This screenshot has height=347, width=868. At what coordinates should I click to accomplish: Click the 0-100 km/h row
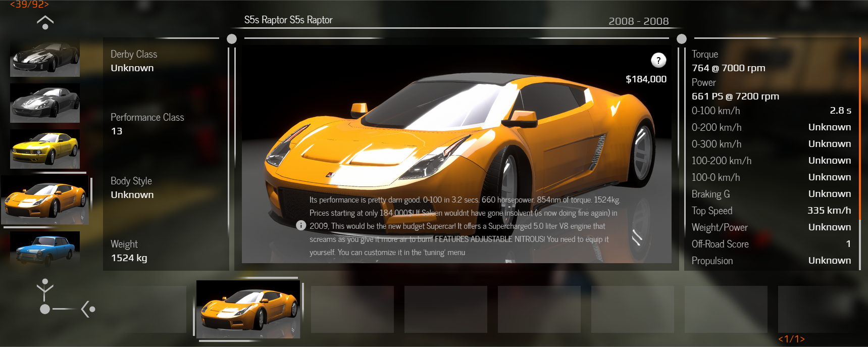[x=771, y=110]
